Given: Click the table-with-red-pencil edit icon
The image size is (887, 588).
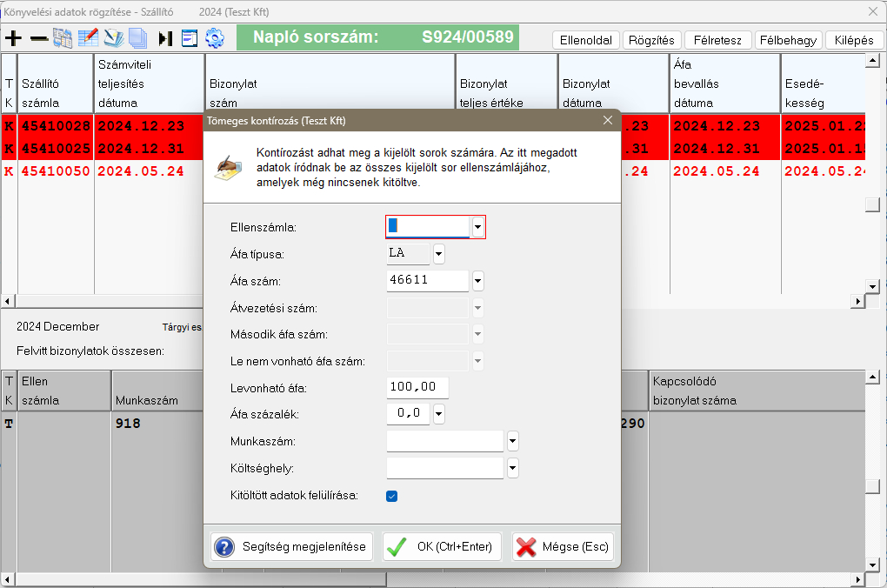Looking at the screenshot, I should point(88,38).
